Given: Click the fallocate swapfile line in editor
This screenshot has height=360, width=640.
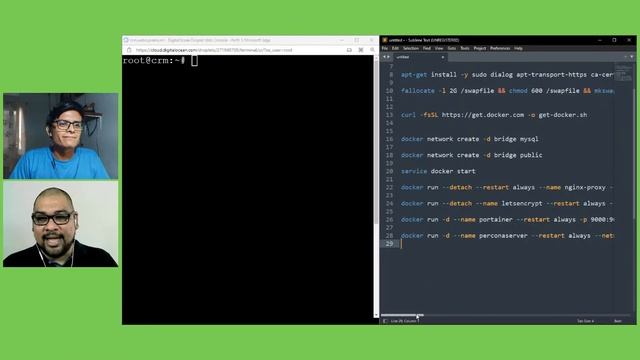Looking at the screenshot, I should click(x=507, y=91).
